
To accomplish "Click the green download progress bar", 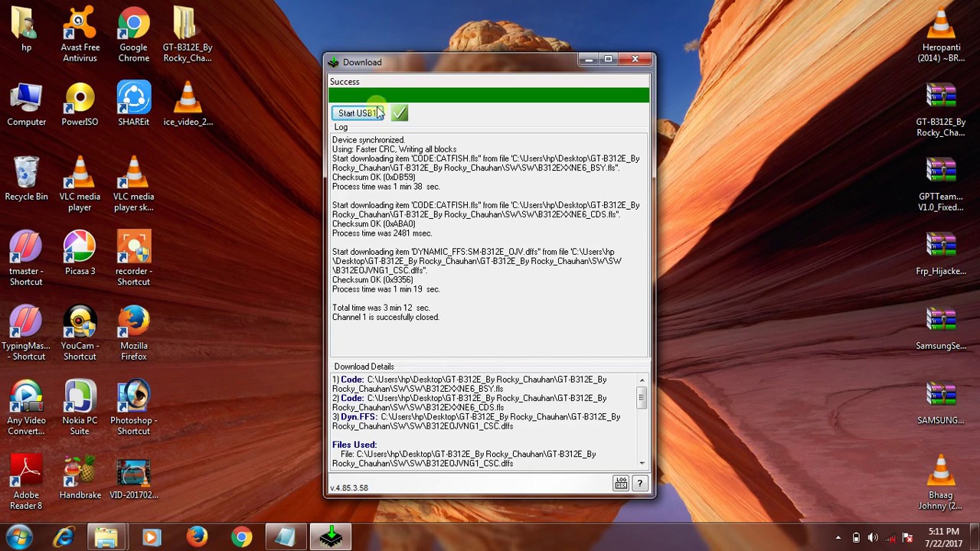I will pyautogui.click(x=488, y=95).
